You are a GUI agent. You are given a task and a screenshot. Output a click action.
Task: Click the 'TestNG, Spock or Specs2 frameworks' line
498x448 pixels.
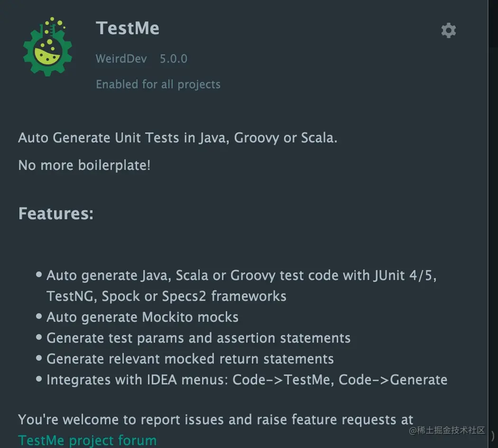pos(166,296)
